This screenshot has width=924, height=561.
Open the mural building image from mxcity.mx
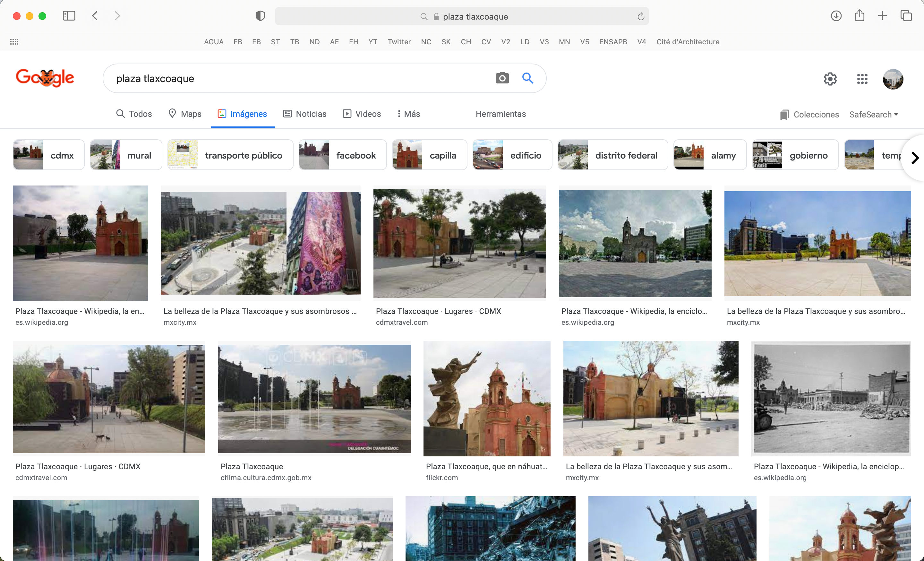(261, 243)
